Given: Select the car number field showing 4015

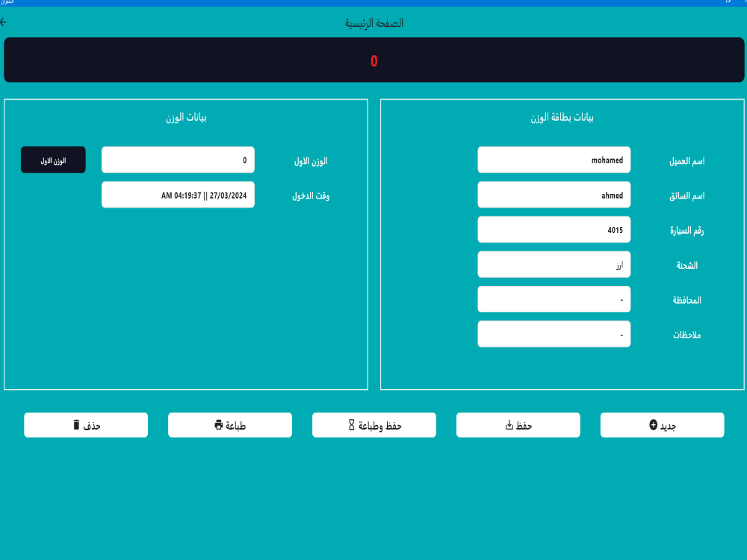Looking at the screenshot, I should (x=554, y=229).
